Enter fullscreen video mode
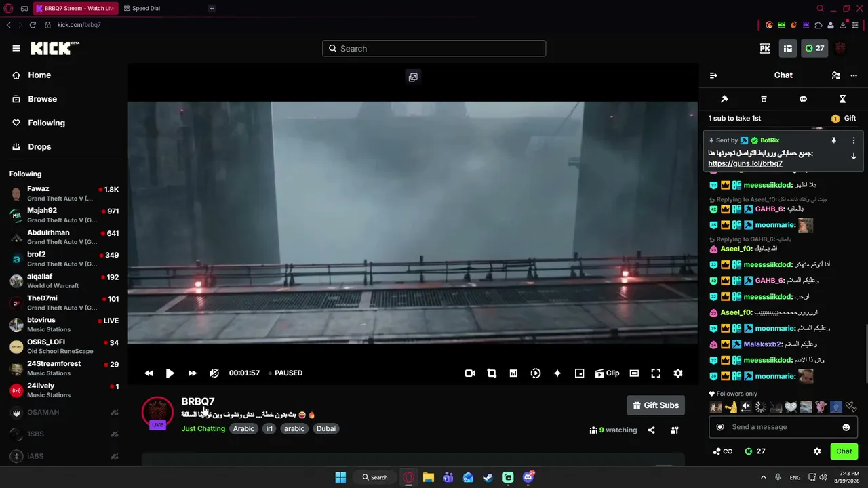This screenshot has width=868, height=488. click(x=656, y=373)
